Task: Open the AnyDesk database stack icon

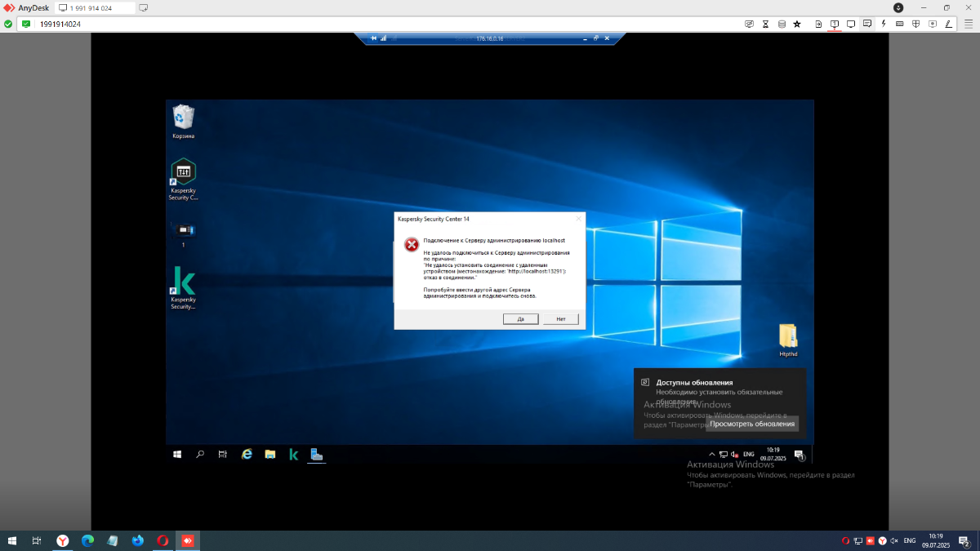Action: coord(782,24)
